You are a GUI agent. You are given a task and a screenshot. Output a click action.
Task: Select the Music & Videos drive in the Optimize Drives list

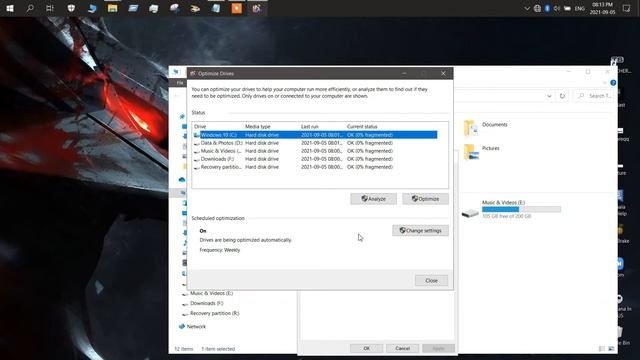[315, 151]
